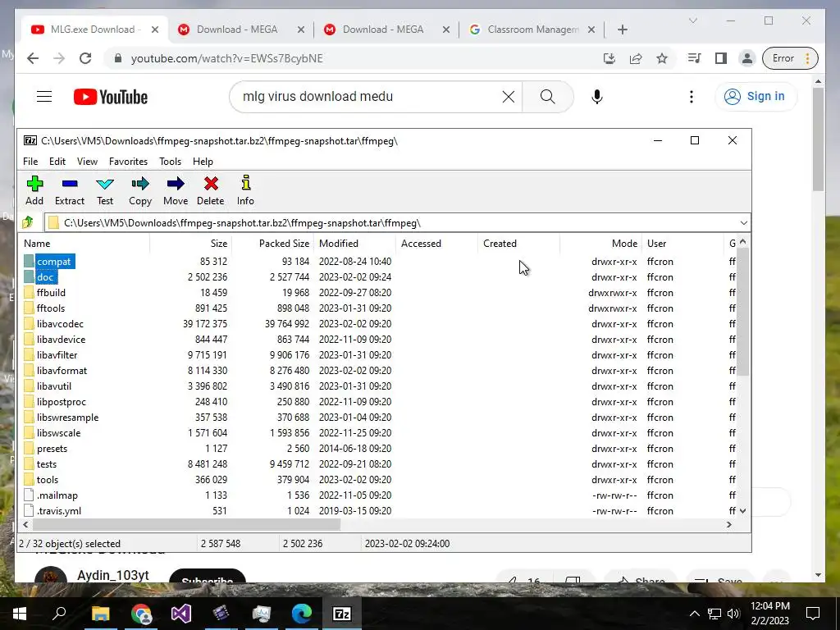This screenshot has width=840, height=630.
Task: Expand the 7-Zip address path dropdown
Action: pos(743,223)
